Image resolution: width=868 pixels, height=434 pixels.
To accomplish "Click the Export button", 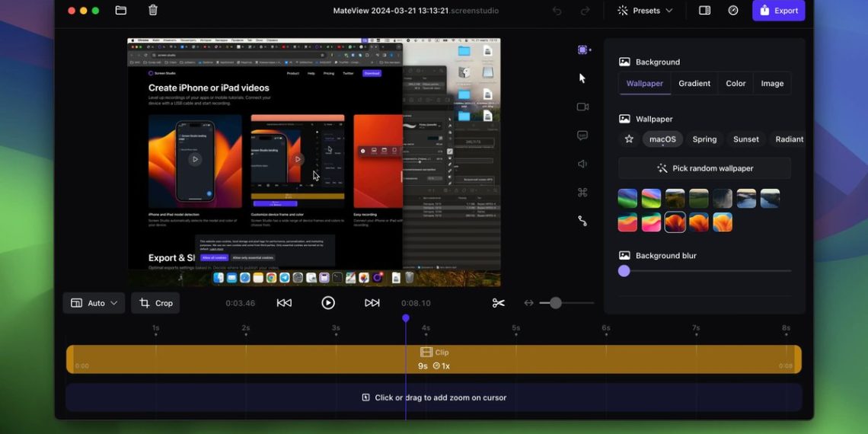I will 778,11.
